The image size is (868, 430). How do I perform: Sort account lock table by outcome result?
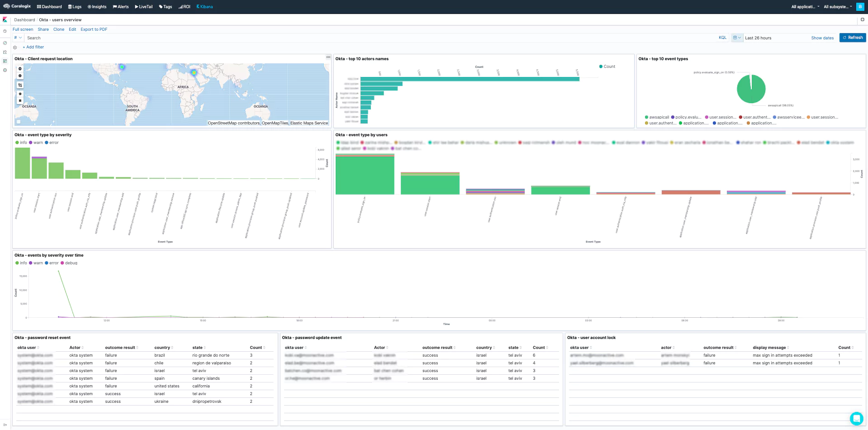(x=720, y=348)
